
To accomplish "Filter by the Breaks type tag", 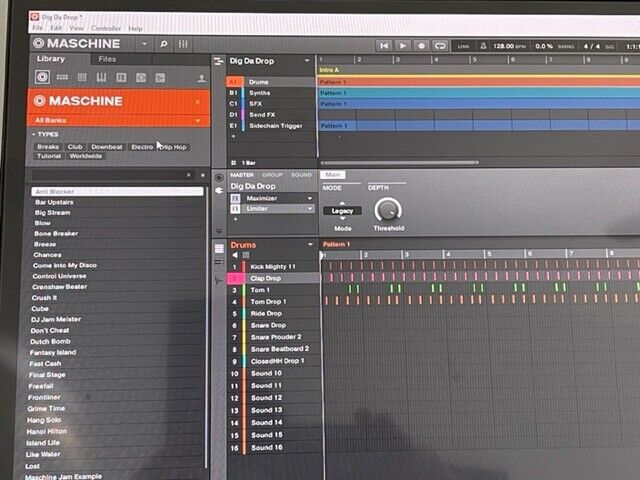I will (x=48, y=147).
